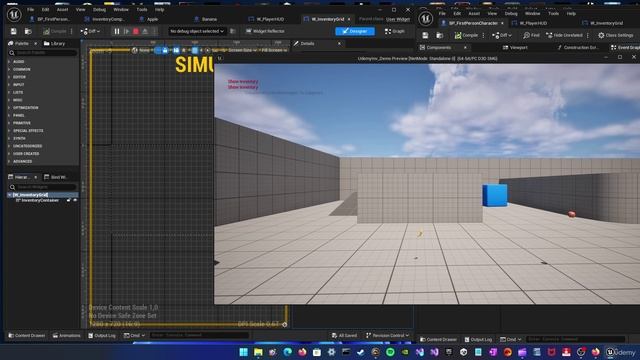Image resolution: width=640 pixels, height=360 pixels.
Task: Click Save icon in widget editor toolbar
Action: point(13,31)
